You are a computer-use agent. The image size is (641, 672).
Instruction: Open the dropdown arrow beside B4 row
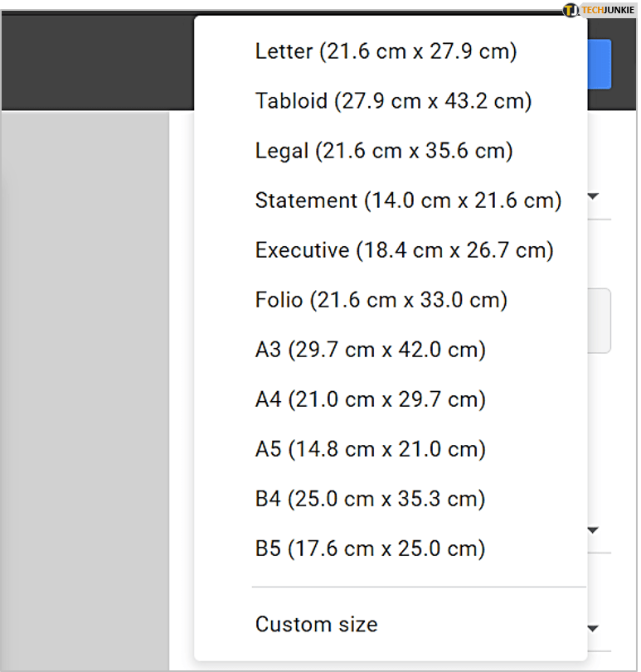pyautogui.click(x=594, y=529)
